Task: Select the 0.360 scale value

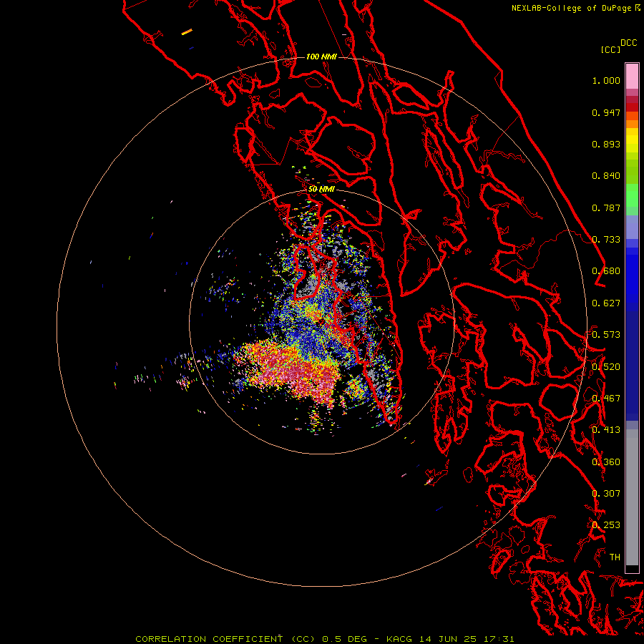Action: pos(606,462)
